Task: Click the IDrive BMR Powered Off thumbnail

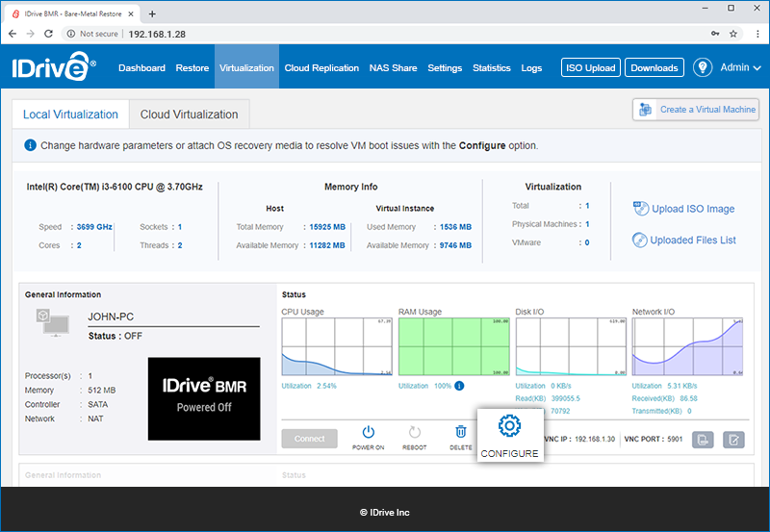Action: pos(204,398)
